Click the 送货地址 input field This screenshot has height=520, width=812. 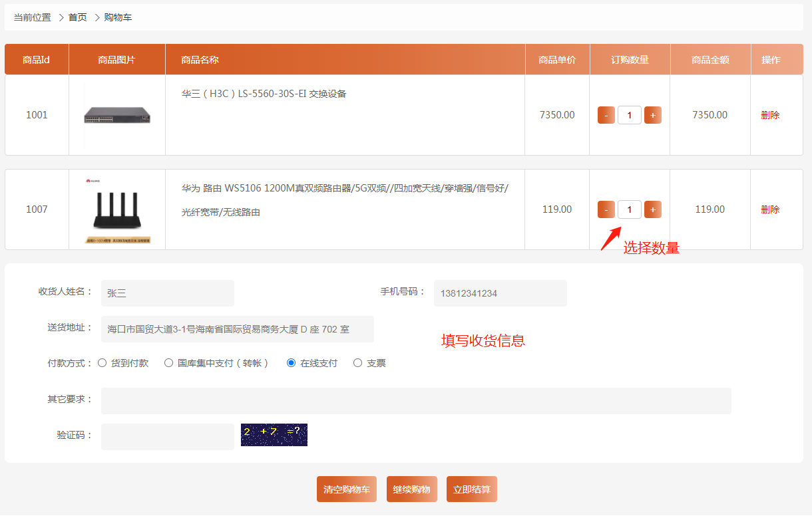pos(238,329)
